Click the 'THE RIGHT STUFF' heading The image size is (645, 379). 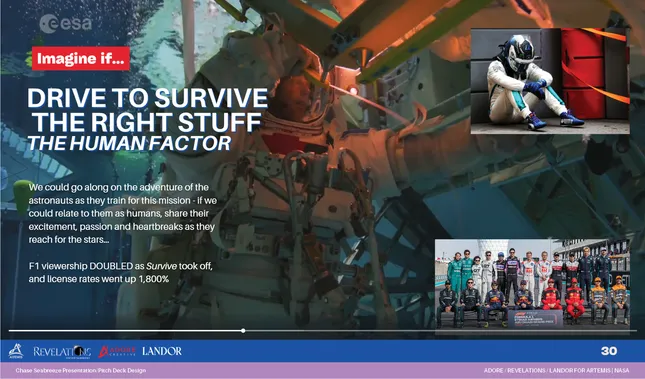(147, 122)
